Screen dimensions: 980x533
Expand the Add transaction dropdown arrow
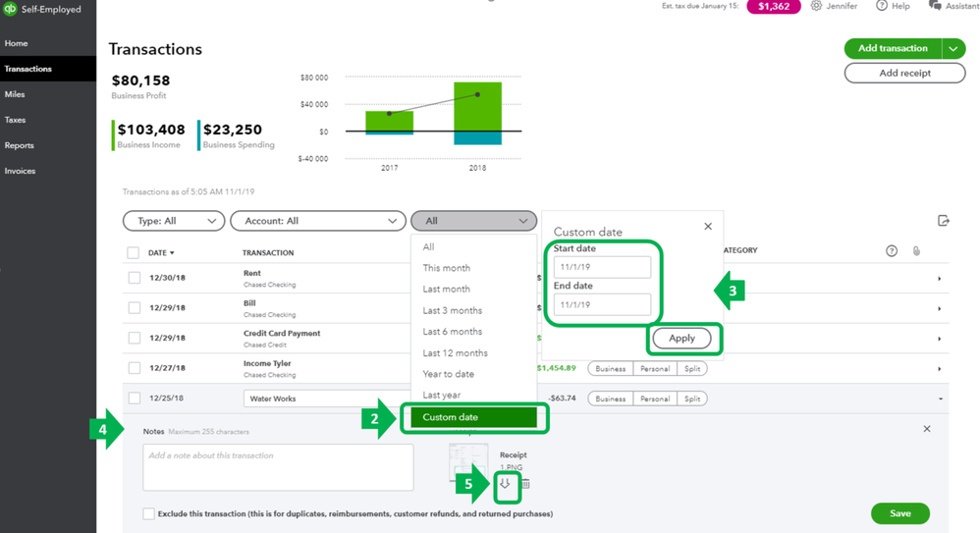[x=953, y=49]
